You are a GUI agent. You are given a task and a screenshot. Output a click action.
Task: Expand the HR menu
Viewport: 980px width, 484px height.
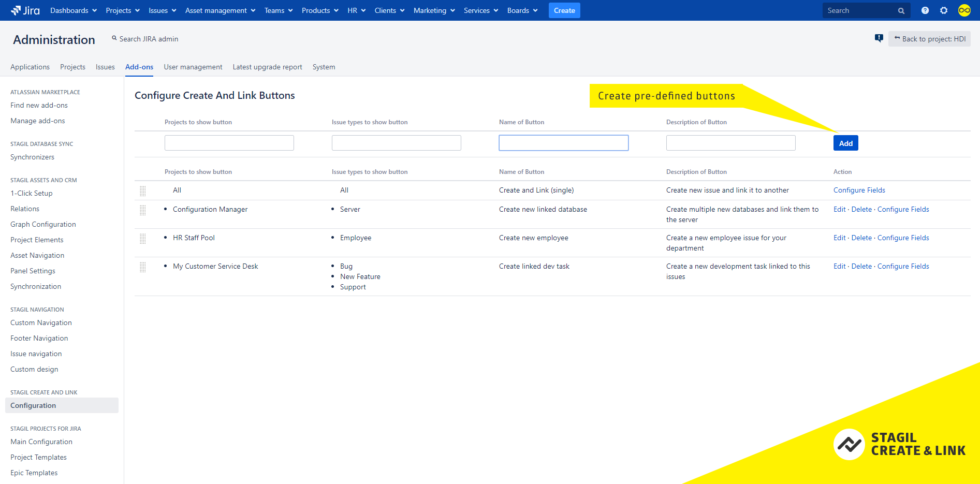coord(357,10)
